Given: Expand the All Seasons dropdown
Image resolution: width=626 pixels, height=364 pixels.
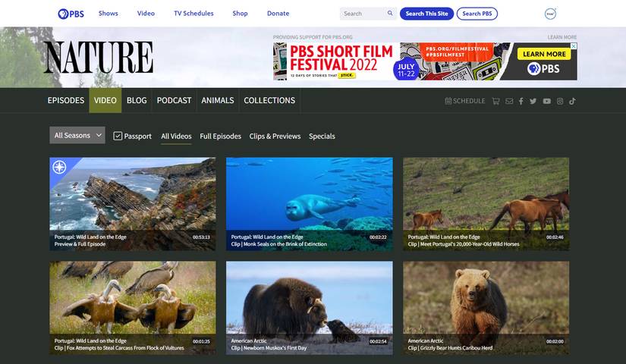Looking at the screenshot, I should point(77,135).
